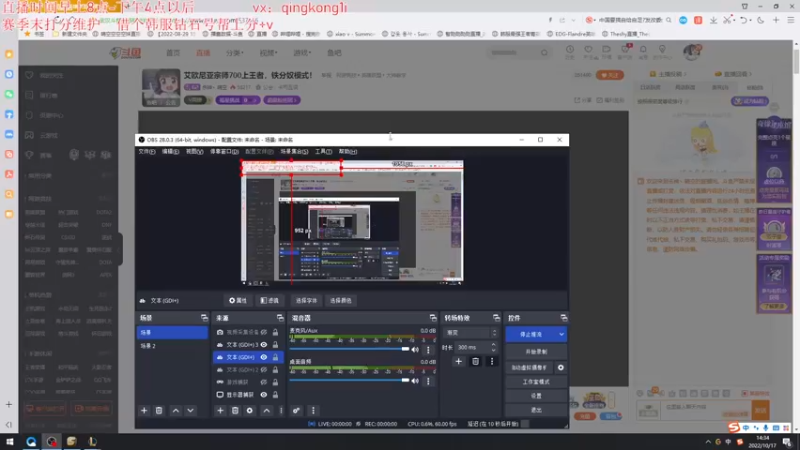Move the scene down with the arrow icon
This screenshot has width=800, height=450.
190,411
